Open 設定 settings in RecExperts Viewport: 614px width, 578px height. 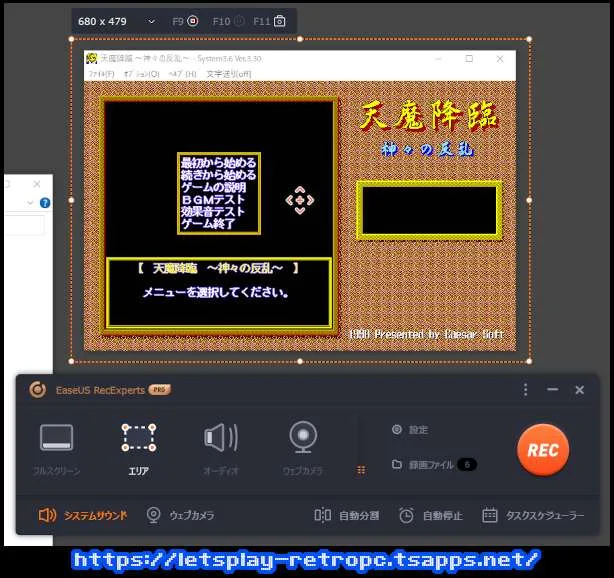410,430
